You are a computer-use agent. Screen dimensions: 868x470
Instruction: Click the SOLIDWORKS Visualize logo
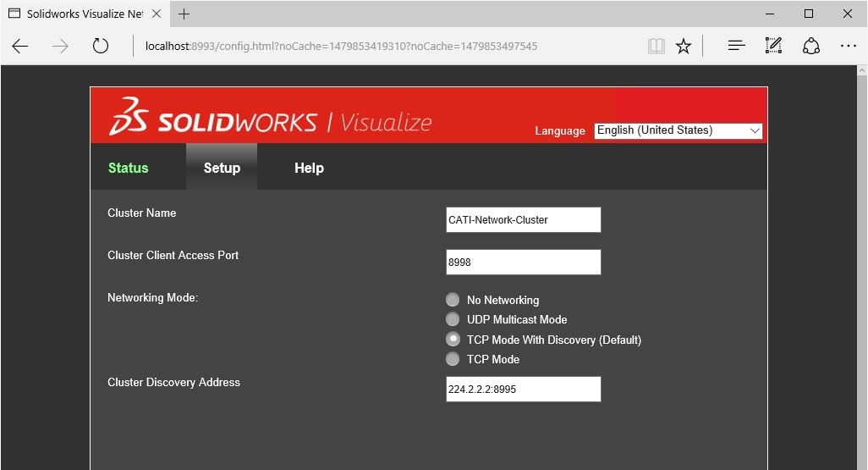point(270,117)
